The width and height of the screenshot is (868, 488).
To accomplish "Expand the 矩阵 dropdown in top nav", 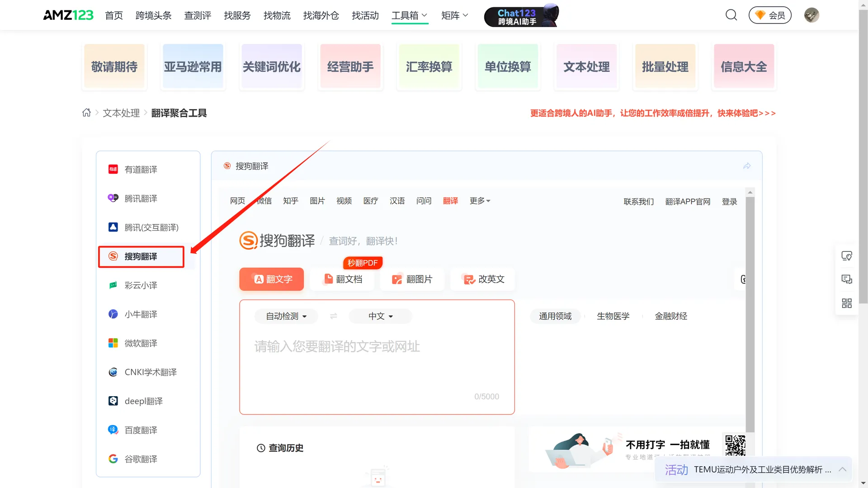I will pyautogui.click(x=454, y=15).
